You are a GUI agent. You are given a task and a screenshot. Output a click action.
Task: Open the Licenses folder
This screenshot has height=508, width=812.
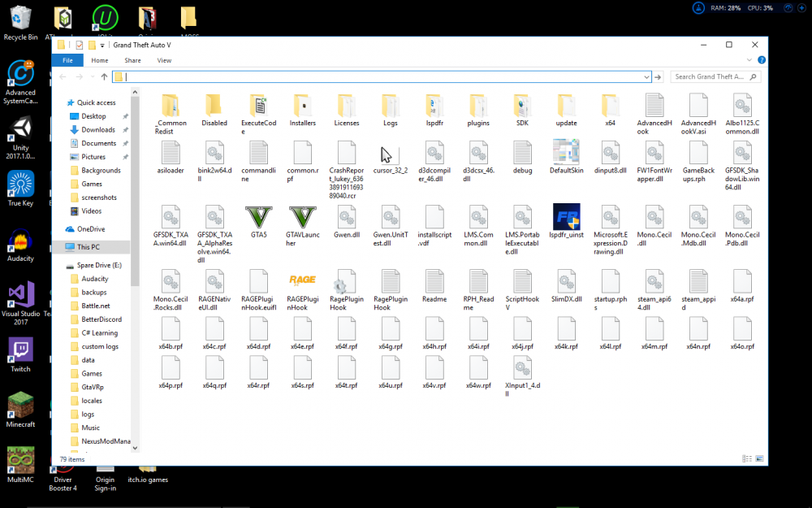pos(347,105)
